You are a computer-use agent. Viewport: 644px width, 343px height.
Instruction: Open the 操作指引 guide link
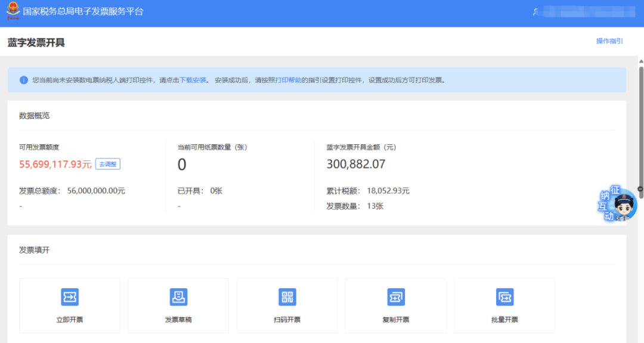click(609, 41)
